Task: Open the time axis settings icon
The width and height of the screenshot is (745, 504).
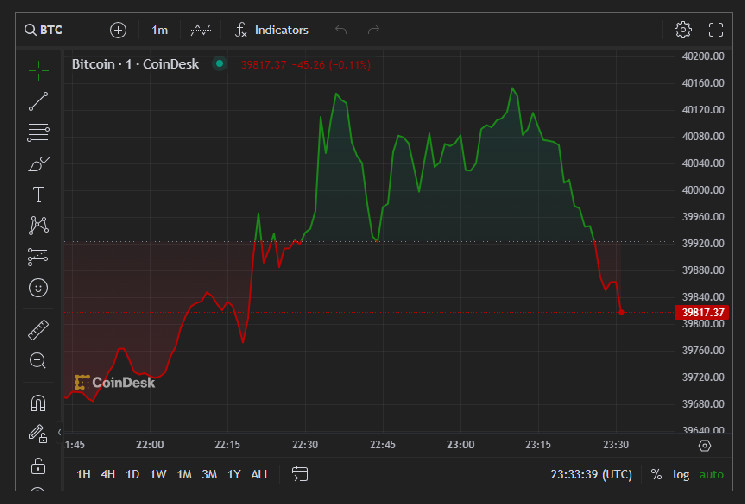Action: [705, 446]
